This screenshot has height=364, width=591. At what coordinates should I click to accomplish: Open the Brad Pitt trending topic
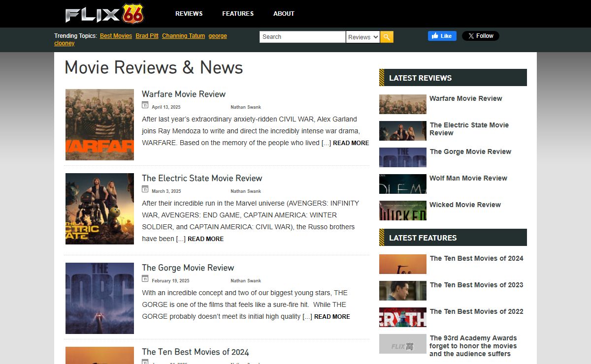(147, 36)
